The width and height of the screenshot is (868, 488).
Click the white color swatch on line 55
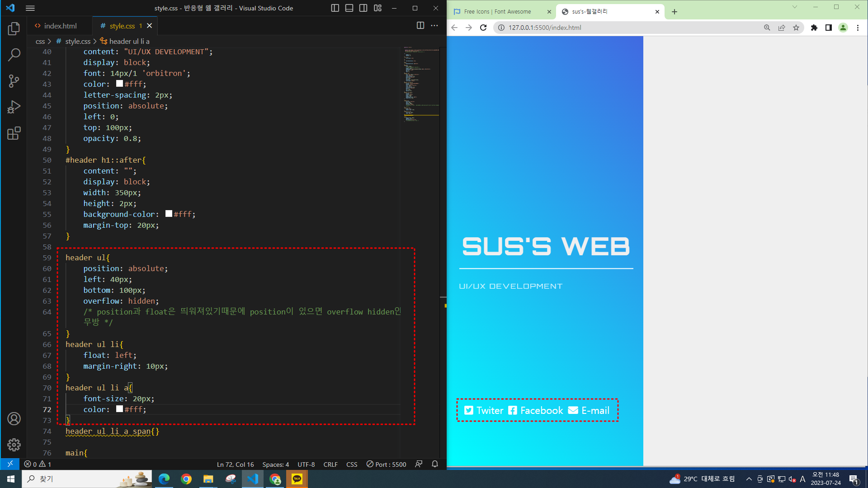click(x=169, y=214)
